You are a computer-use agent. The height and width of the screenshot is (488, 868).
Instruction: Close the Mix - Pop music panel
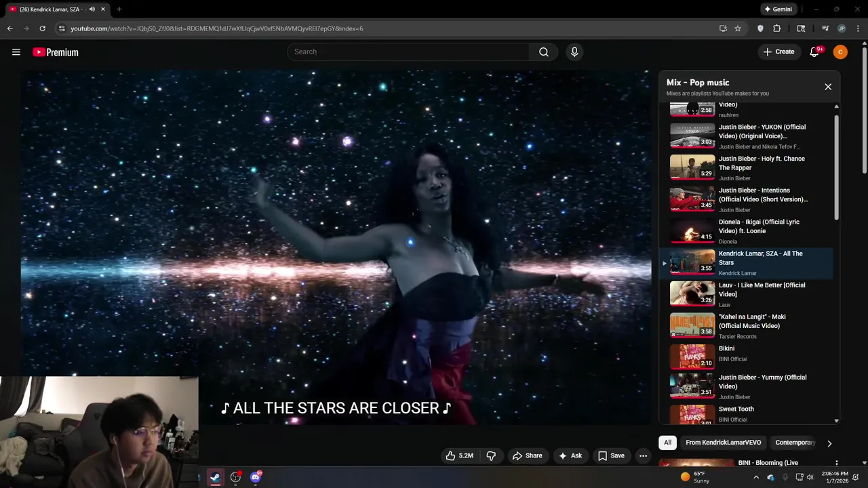pyautogui.click(x=828, y=87)
